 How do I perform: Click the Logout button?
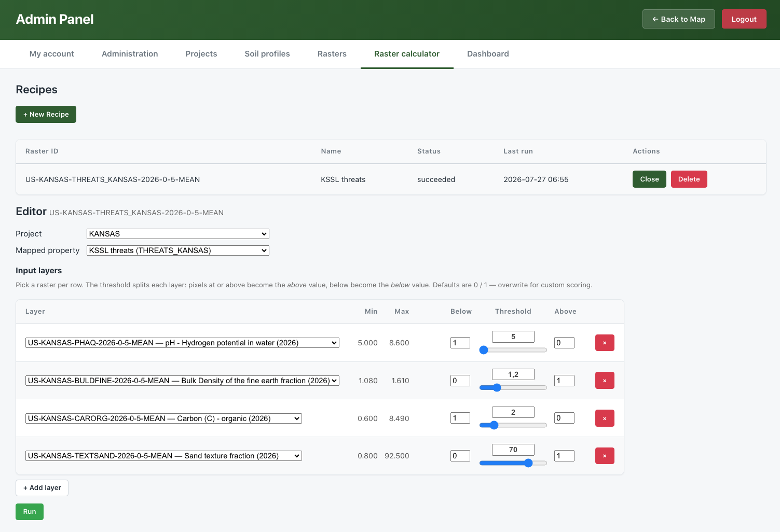coord(744,19)
